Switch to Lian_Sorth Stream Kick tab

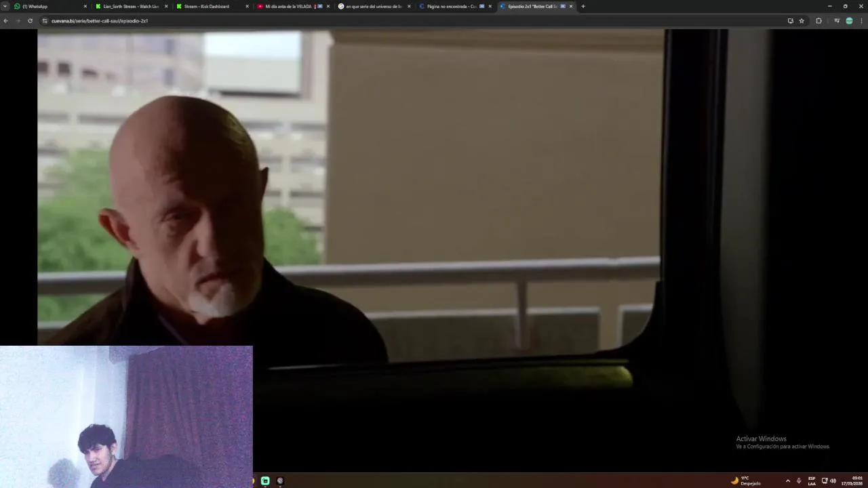point(131,6)
